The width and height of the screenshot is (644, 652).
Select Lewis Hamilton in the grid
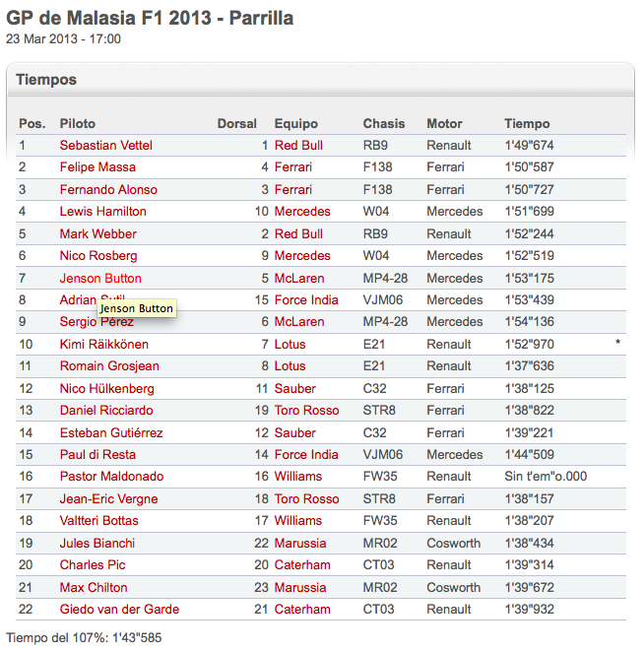coord(102,211)
